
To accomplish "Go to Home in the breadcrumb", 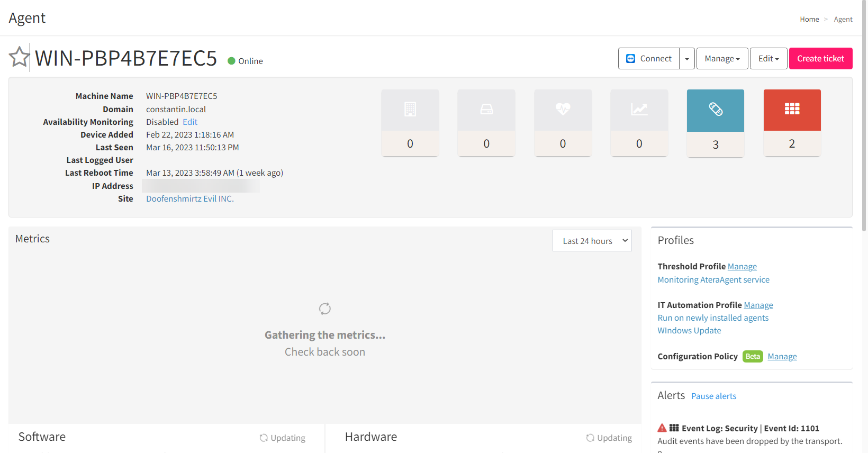I will (x=809, y=19).
